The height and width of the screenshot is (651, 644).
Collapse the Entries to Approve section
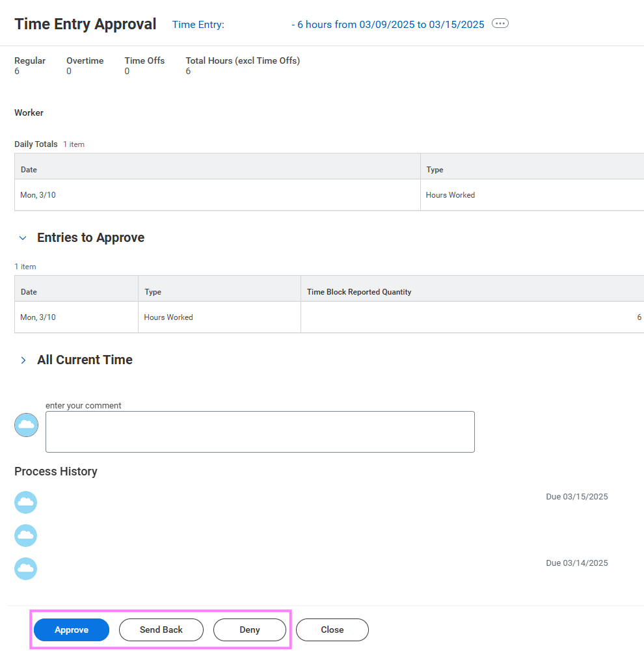[23, 237]
